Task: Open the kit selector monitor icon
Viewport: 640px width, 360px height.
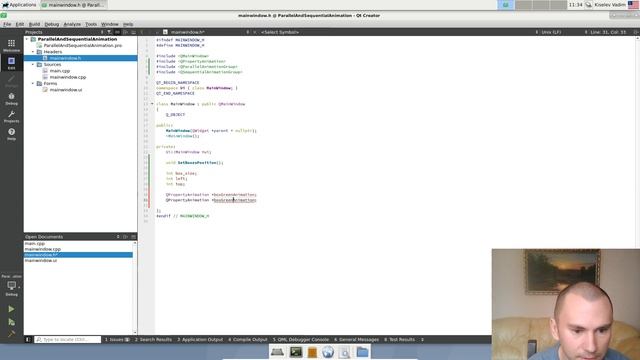Action: (x=11, y=287)
